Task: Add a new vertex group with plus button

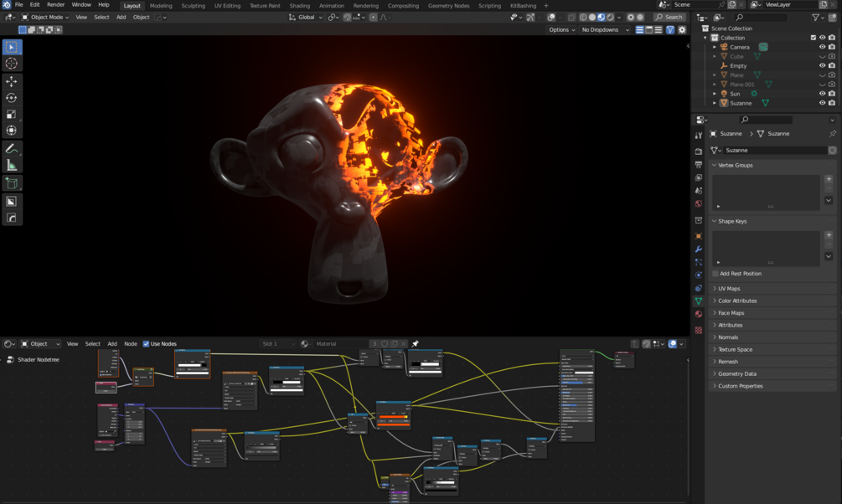Action: pos(829,178)
